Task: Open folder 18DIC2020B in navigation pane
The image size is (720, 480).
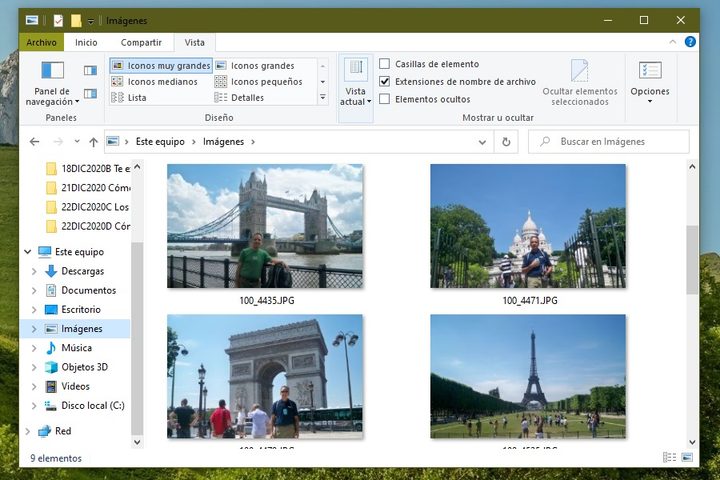Action: click(88, 169)
